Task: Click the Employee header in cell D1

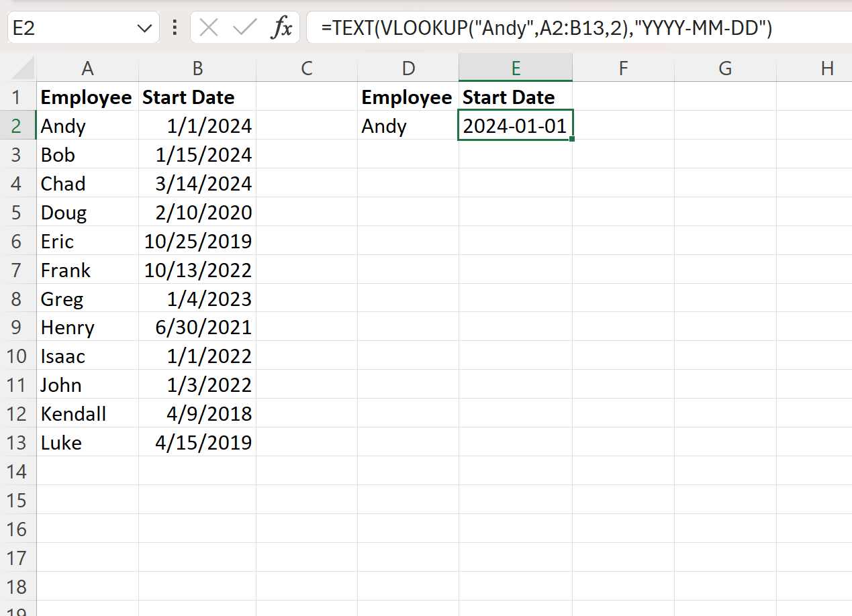Action: (408, 97)
